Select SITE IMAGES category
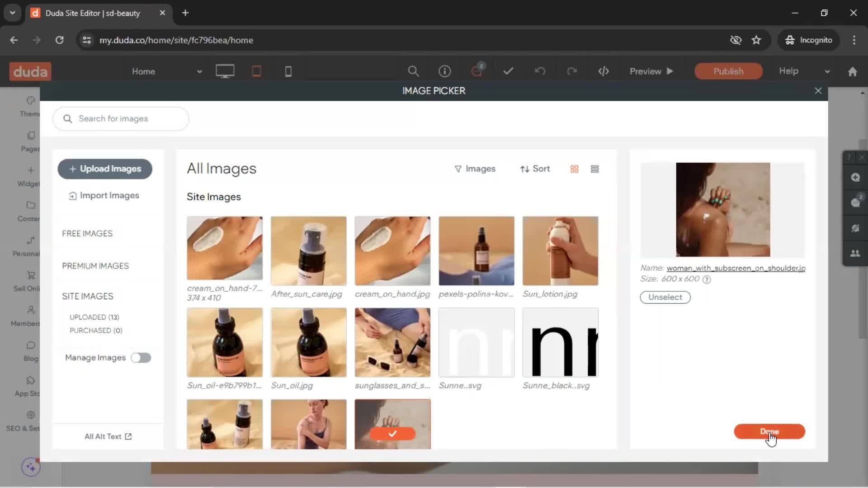The width and height of the screenshot is (868, 488). (88, 296)
